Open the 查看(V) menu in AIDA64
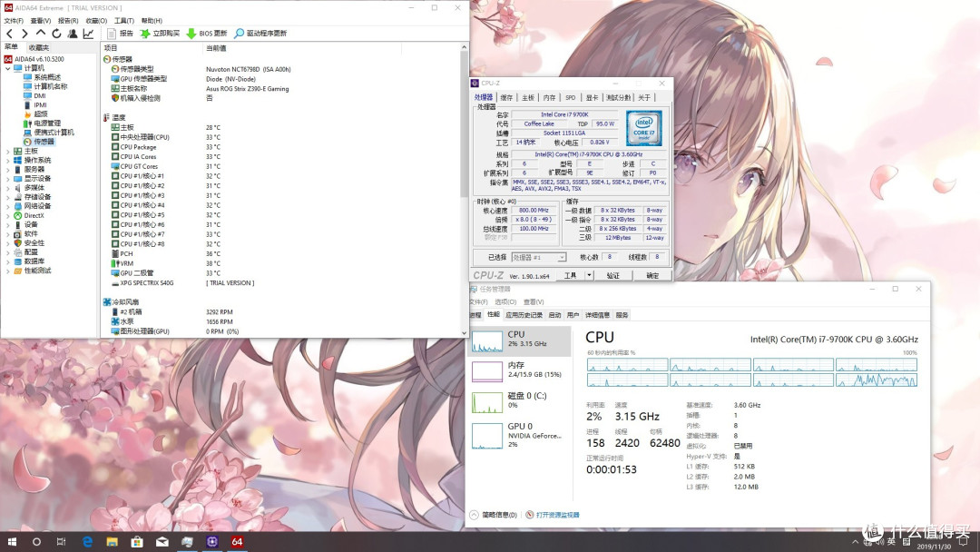980x552 pixels. [41, 21]
